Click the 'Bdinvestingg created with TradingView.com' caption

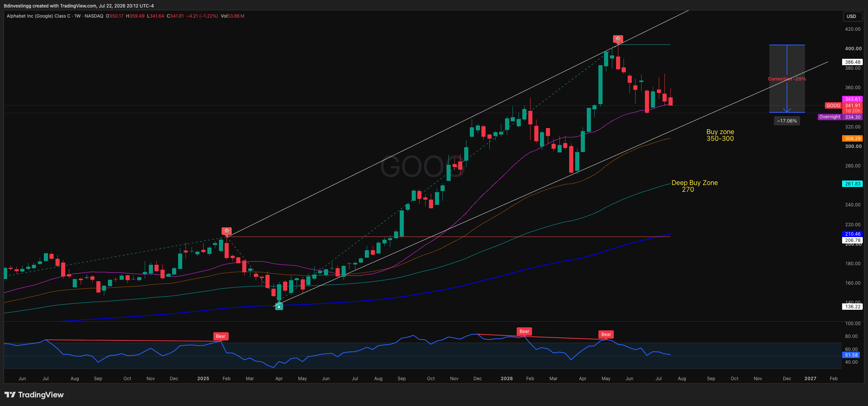coord(79,6)
